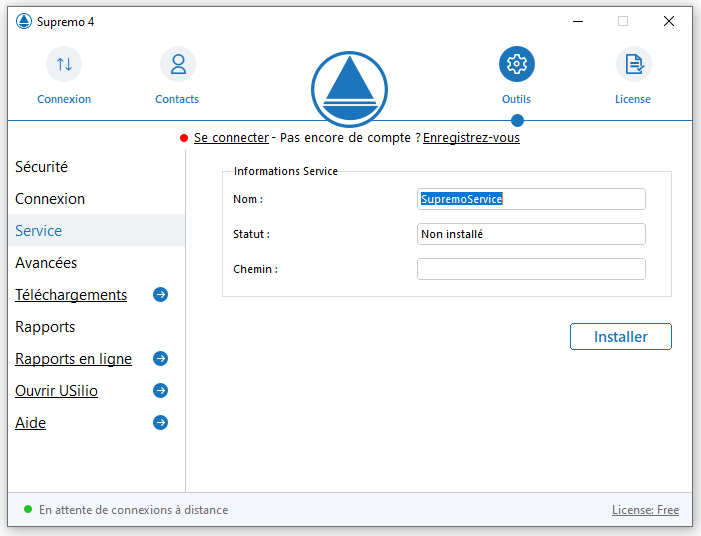The width and height of the screenshot is (701, 536).
Task: Open the Contacts person icon
Action: click(178, 64)
